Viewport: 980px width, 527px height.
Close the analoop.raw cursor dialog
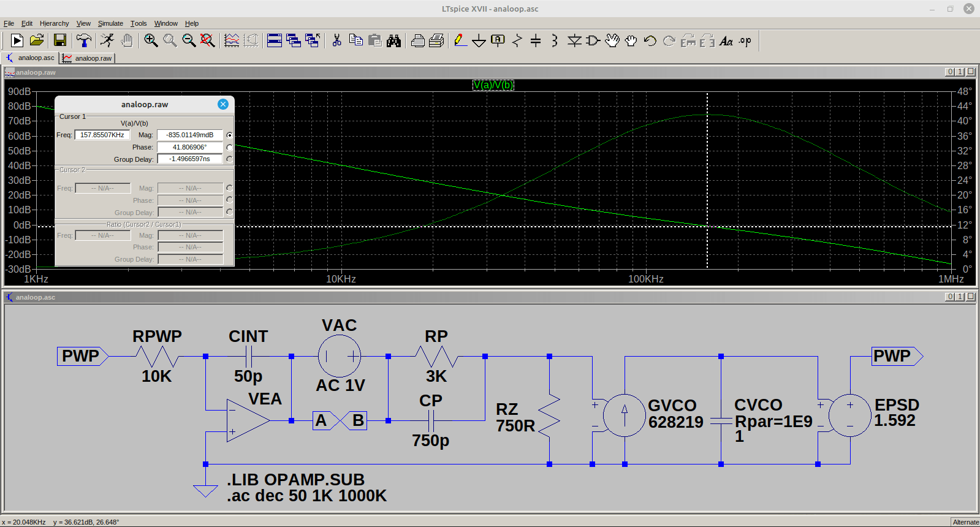(x=223, y=104)
